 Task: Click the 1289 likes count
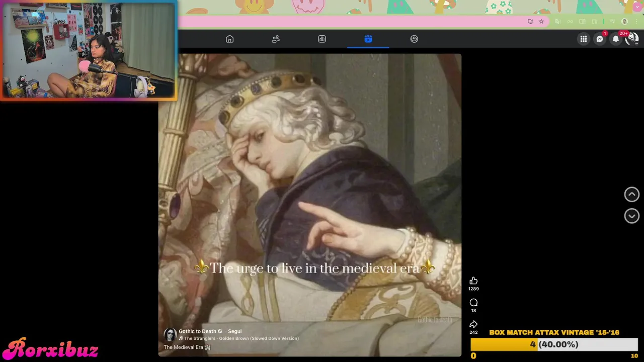coord(473,289)
